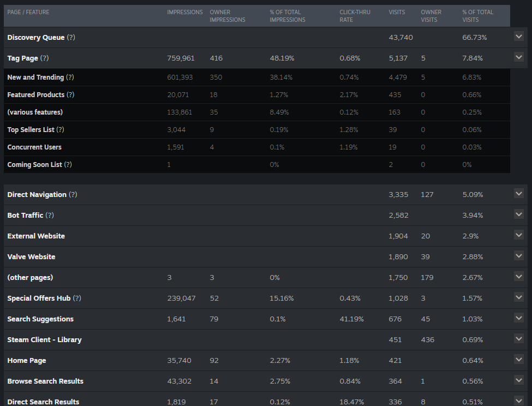Viewport: 532px width, 406px height.
Task: Expand the Discovery Queue row chevron
Action: click(519, 37)
